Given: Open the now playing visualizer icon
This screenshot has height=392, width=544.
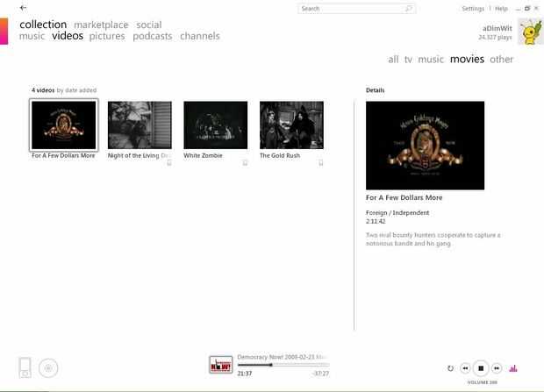Looking at the screenshot, I should (x=513, y=368).
